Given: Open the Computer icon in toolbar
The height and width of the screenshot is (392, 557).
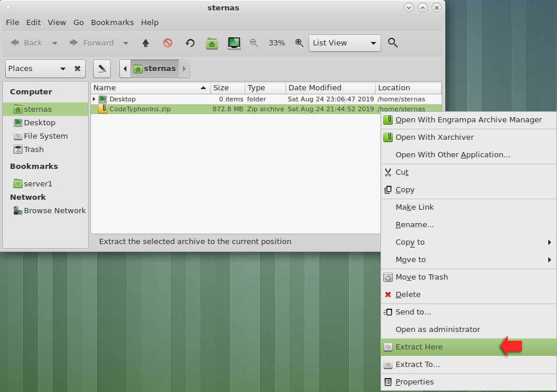Looking at the screenshot, I should (234, 43).
